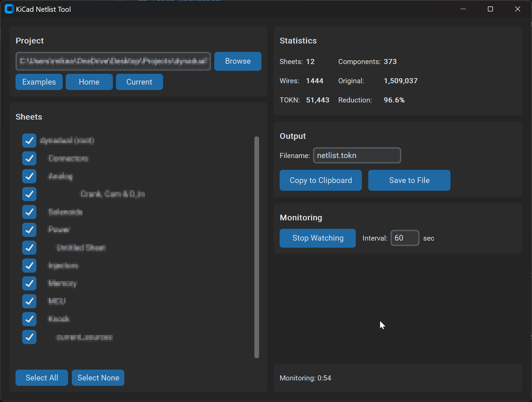Save the netlist to File
Viewport: 532px width, 402px height.
click(x=409, y=180)
